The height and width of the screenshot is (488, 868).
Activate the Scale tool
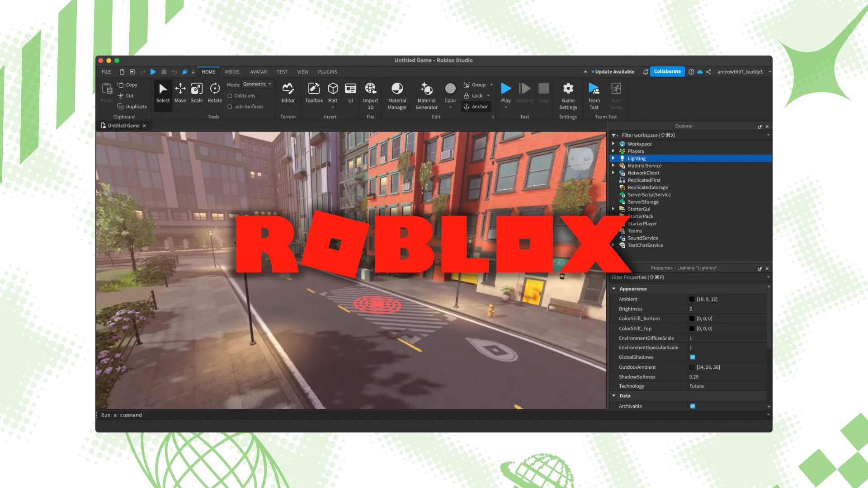pos(197,92)
